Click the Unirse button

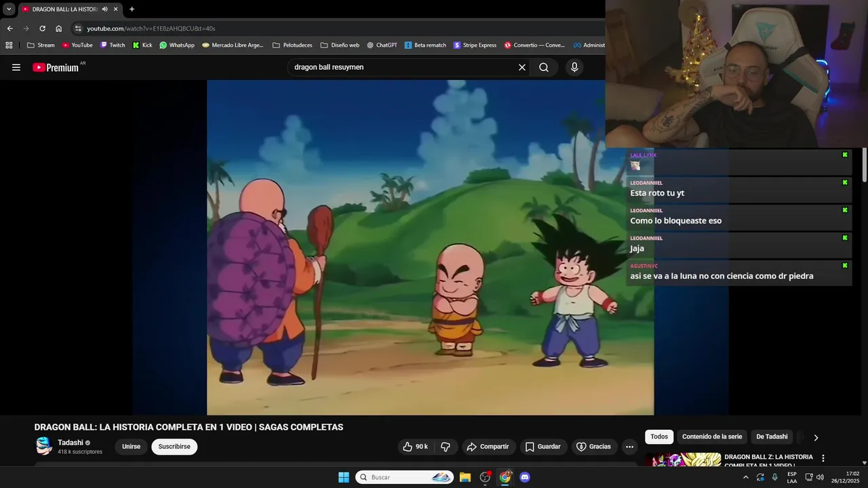(x=131, y=447)
